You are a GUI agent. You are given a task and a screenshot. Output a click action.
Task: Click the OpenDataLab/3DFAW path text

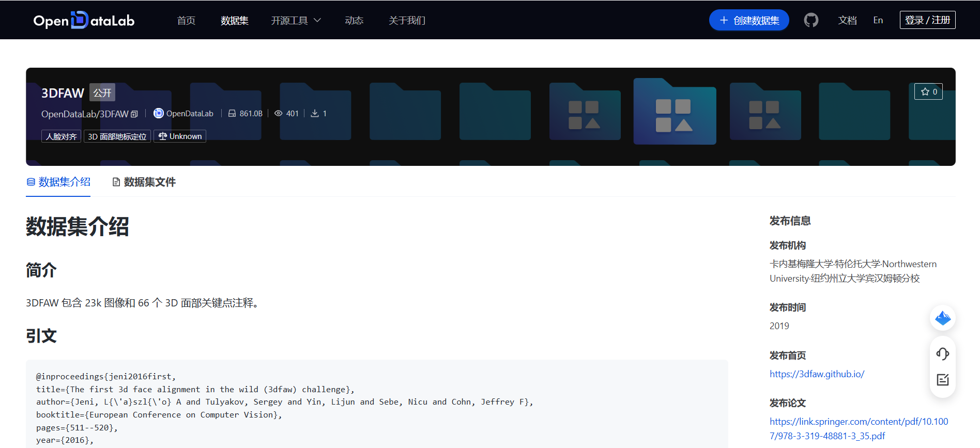(x=85, y=114)
